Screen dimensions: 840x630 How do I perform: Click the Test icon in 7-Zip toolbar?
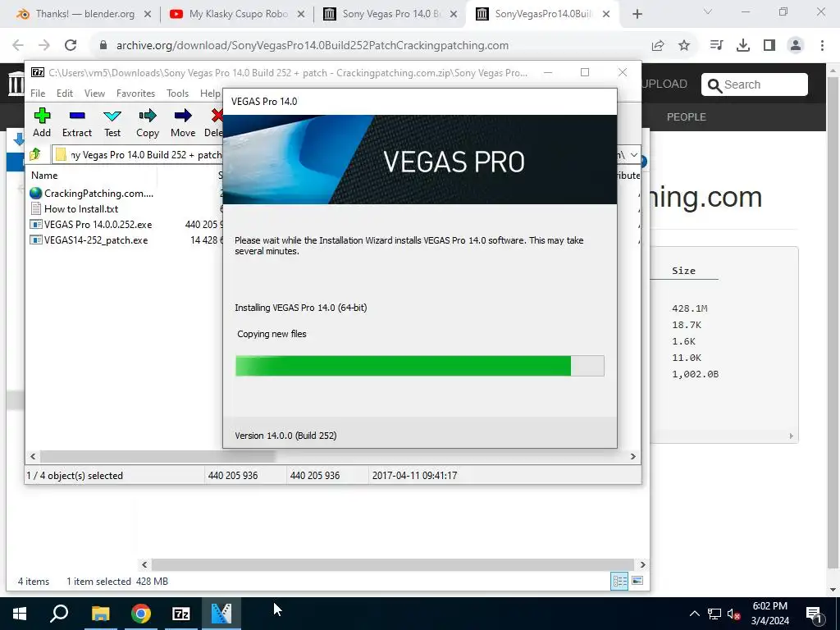(112, 116)
